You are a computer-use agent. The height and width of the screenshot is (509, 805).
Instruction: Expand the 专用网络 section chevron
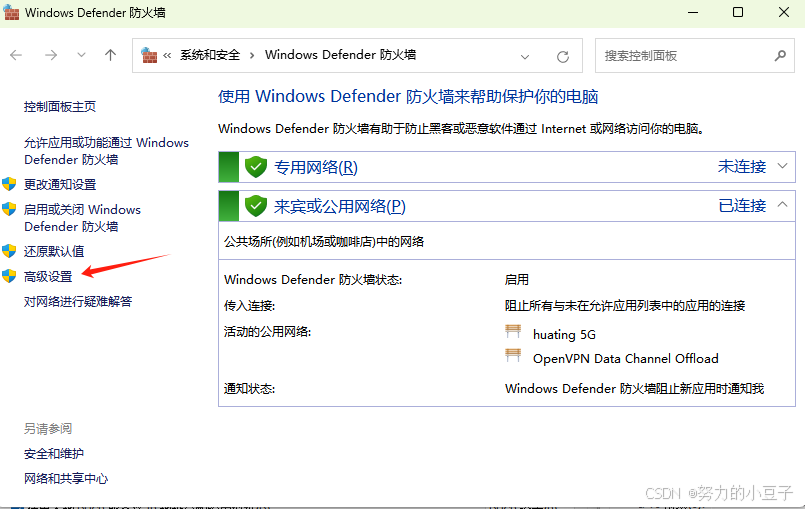782,166
